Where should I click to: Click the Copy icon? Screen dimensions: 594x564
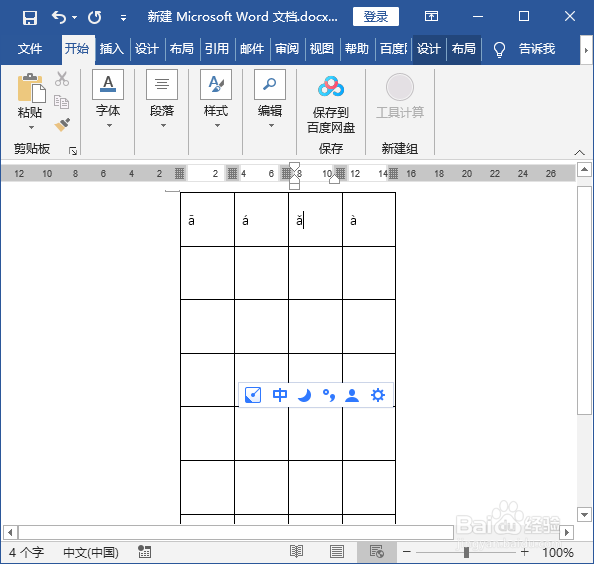(61, 102)
